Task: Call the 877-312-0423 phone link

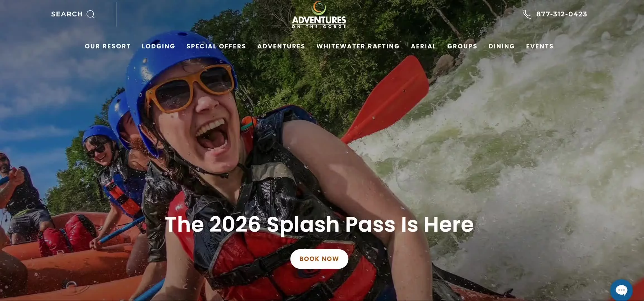Action: coord(561,14)
